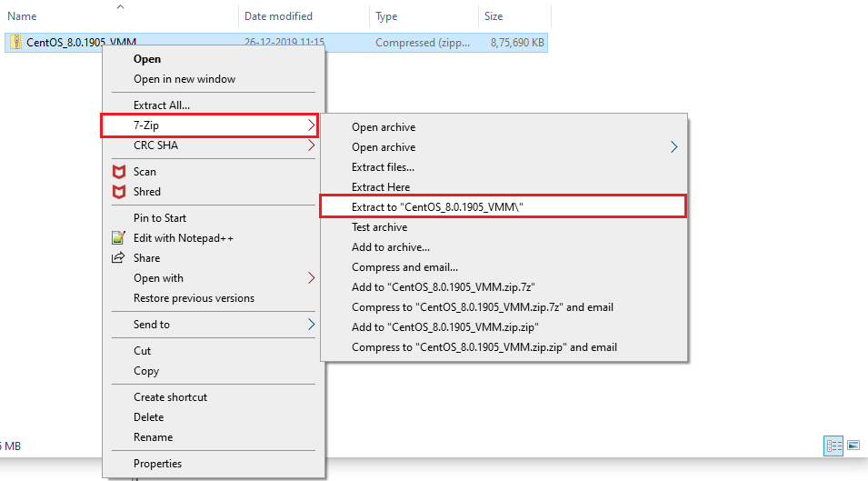Click the McAfee Shred shield icon
The image size is (868, 481).
pos(118,192)
